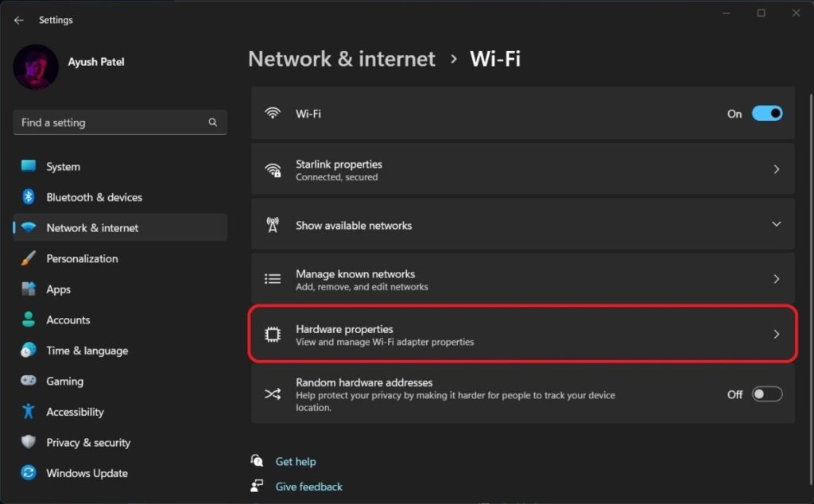Click the Manage known networks list icon

click(273, 279)
